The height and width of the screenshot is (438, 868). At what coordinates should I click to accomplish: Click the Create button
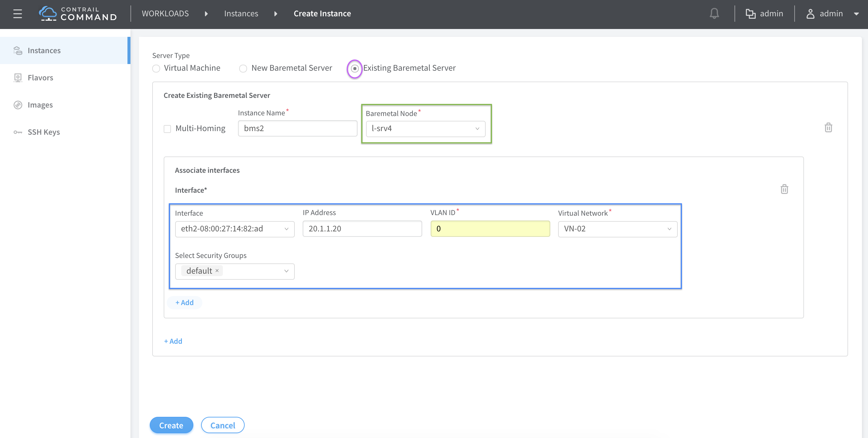171,425
